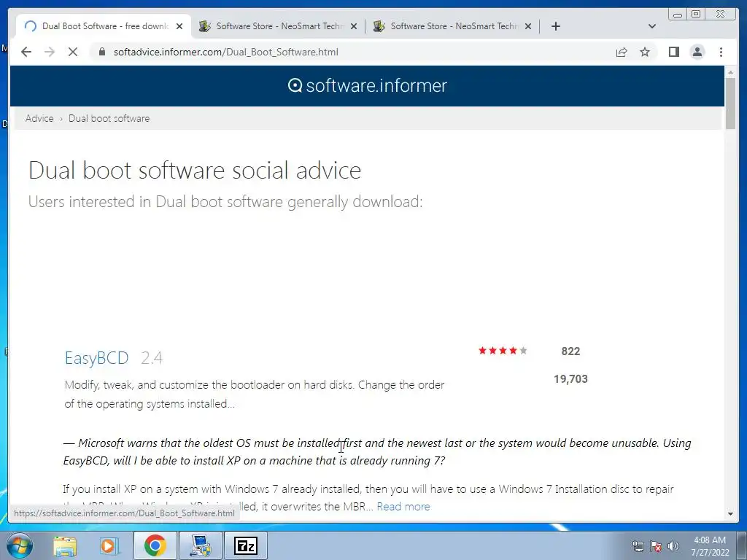Stop loading the page
Viewport: 747px width, 560px height.
[x=73, y=52]
